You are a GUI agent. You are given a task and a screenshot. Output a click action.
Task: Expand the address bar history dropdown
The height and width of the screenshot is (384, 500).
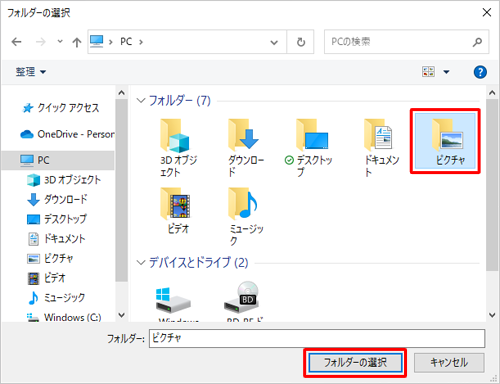click(274, 42)
